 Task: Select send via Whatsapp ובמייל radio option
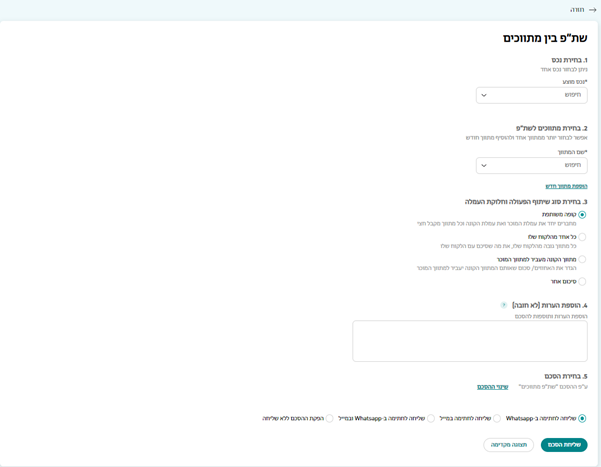[431, 418]
